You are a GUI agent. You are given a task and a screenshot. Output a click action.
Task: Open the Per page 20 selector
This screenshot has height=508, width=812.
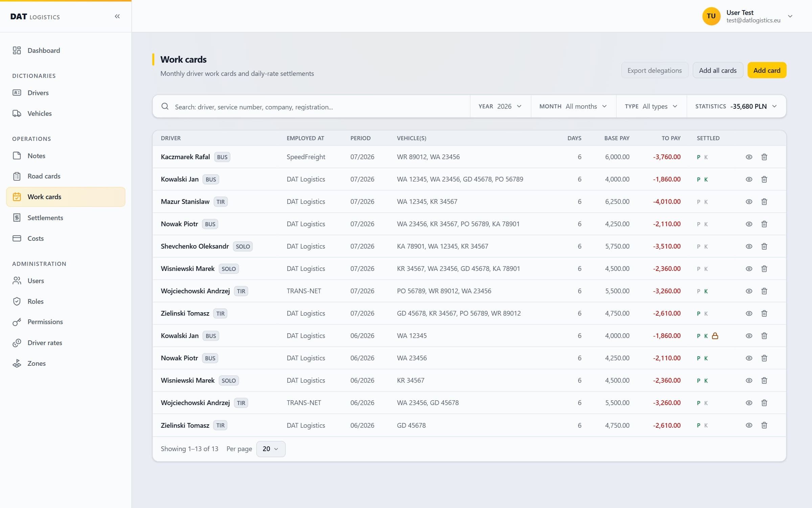pyautogui.click(x=271, y=449)
